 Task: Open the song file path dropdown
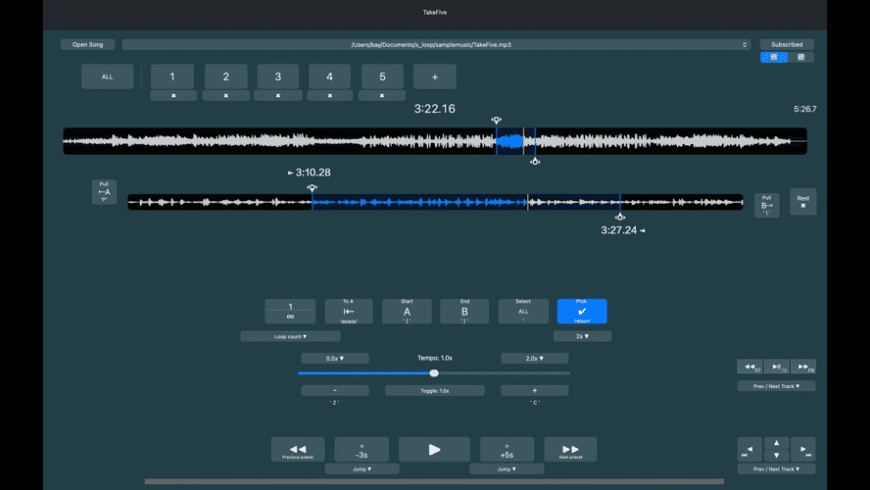(x=436, y=44)
